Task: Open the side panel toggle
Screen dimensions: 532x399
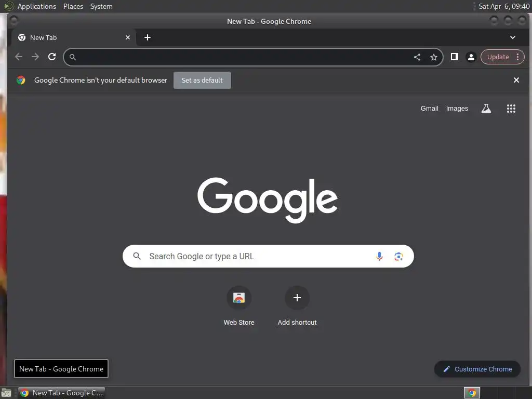Action: click(455, 57)
